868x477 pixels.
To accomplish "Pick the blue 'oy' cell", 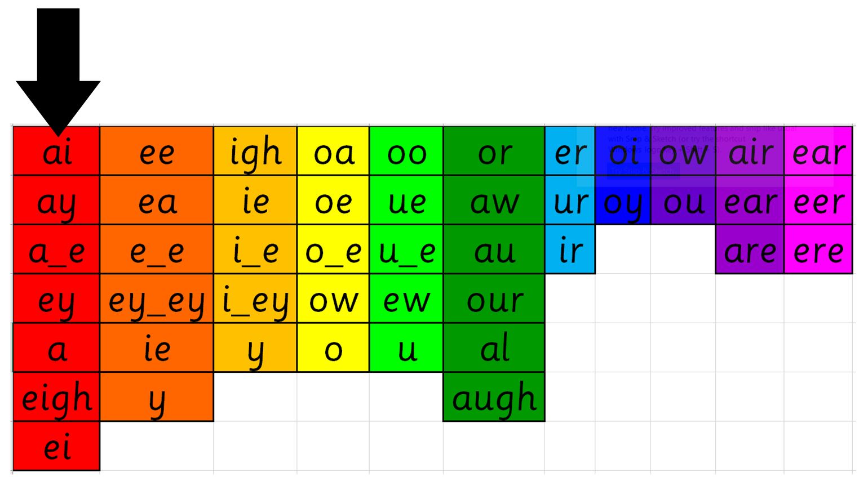I will click(623, 200).
